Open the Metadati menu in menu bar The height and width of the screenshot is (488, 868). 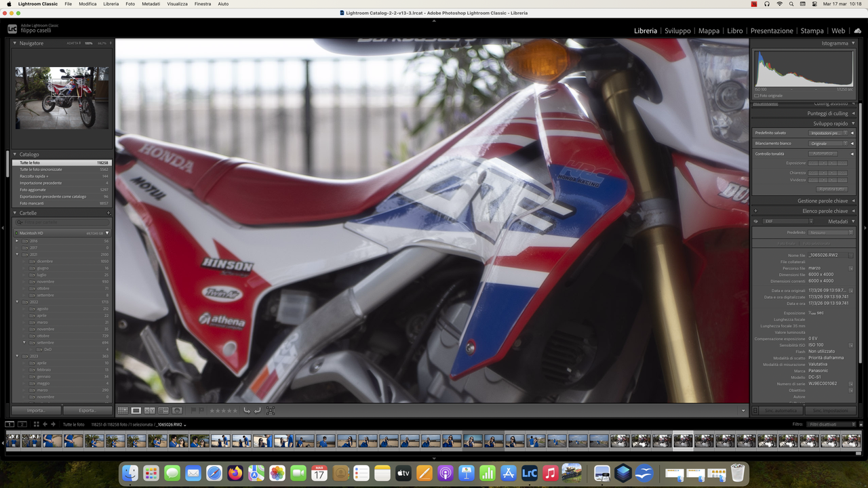(151, 4)
